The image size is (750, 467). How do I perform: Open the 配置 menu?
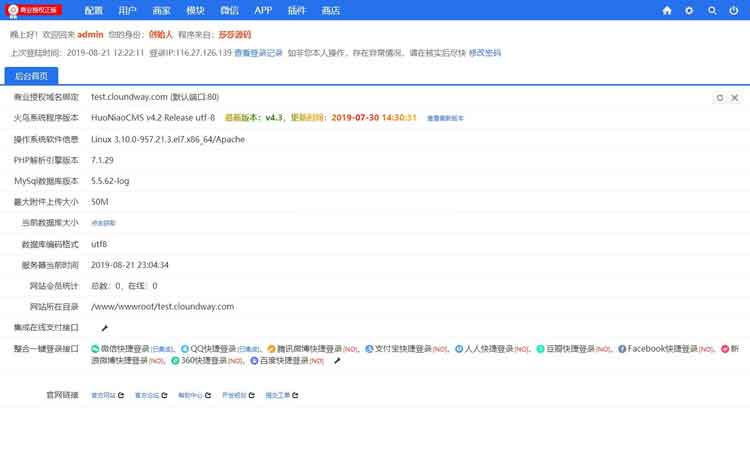(x=93, y=10)
